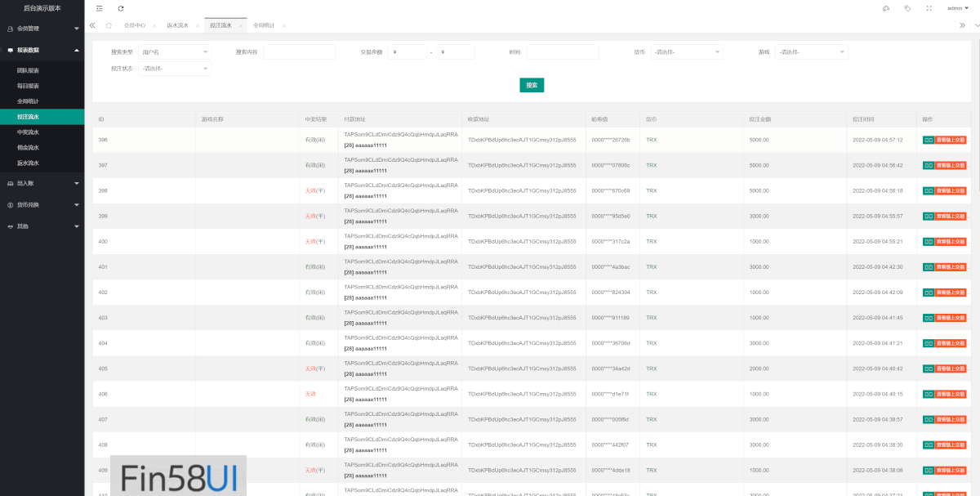Close the 返水流水 tab
Image resolution: width=980 pixels, height=496 pixels.
coord(198,26)
